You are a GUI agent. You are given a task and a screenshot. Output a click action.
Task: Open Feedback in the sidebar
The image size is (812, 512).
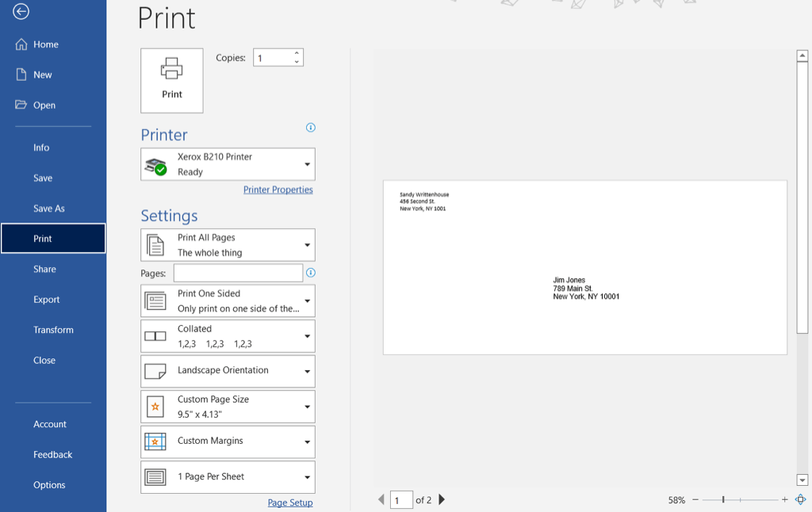pyautogui.click(x=53, y=454)
